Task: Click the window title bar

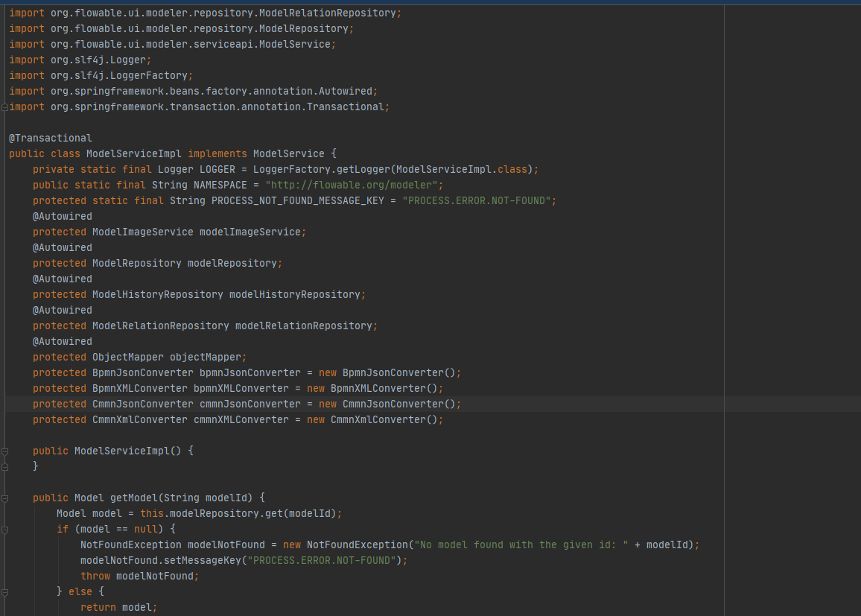Action: coord(430,3)
